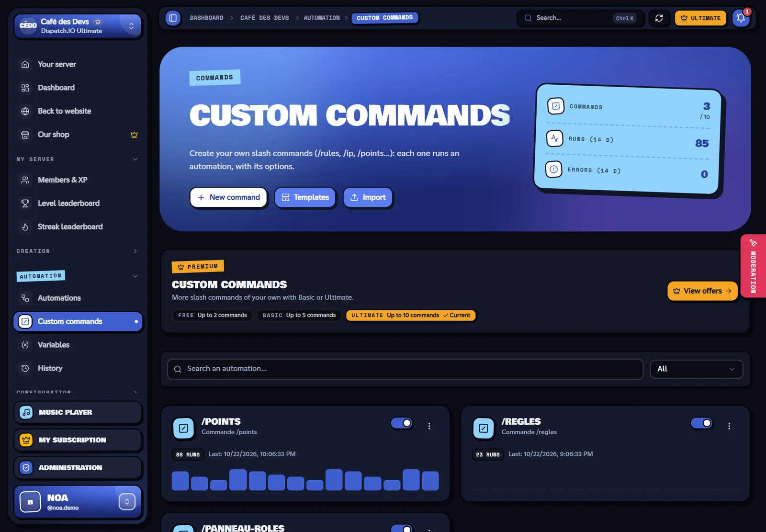Screen dimensions: 766x532
Task: Click the Errors alert icon in stats card
Action: click(x=554, y=169)
